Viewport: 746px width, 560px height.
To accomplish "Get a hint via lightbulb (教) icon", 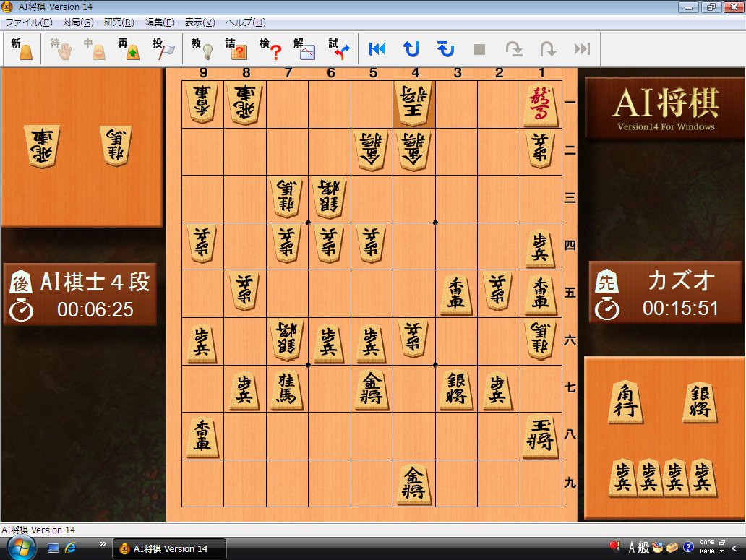I will pos(202,49).
